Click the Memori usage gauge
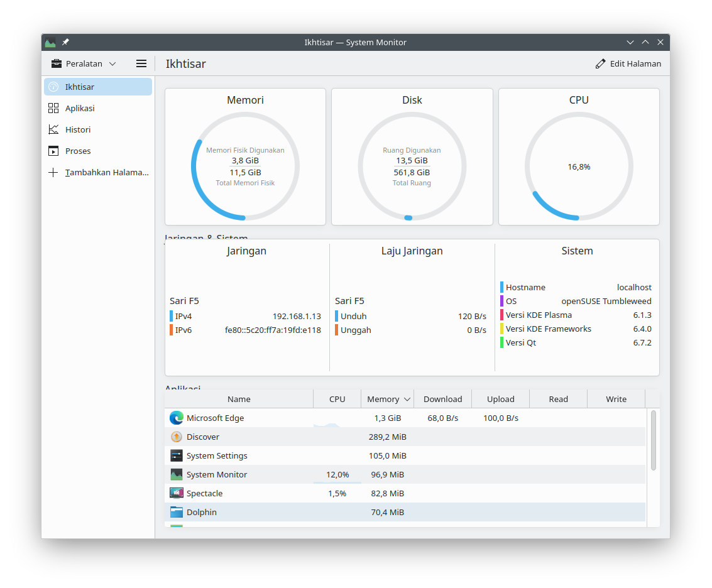712x588 pixels. click(245, 166)
